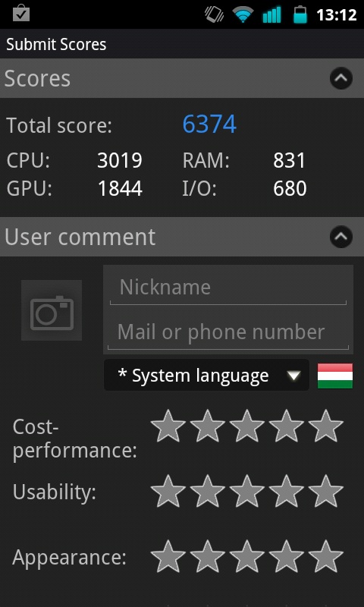Rate Usability four stars
Image resolution: width=364 pixels, height=607 pixels.
286,492
